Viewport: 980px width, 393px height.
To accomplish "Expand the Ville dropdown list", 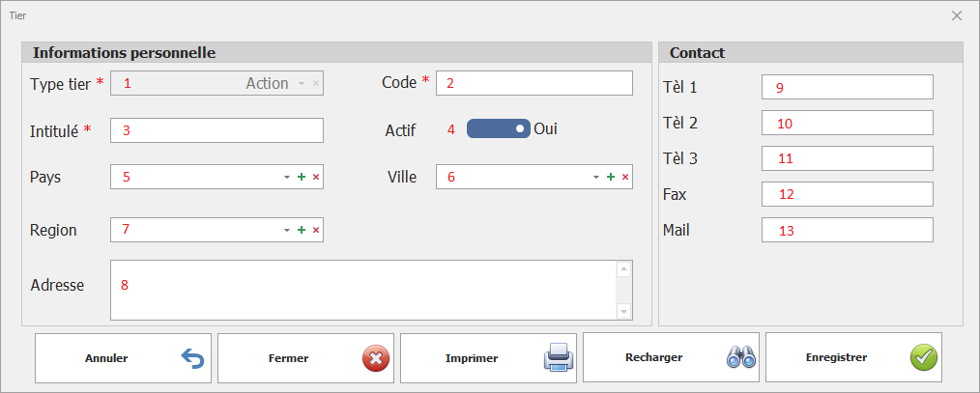I will click(595, 178).
